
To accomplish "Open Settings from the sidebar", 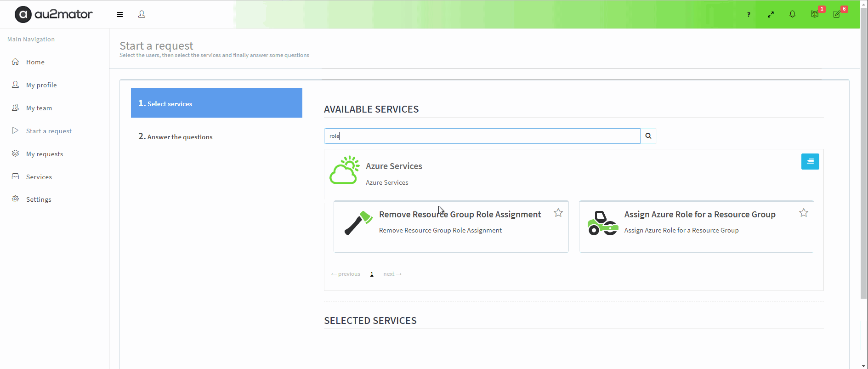I will (39, 199).
